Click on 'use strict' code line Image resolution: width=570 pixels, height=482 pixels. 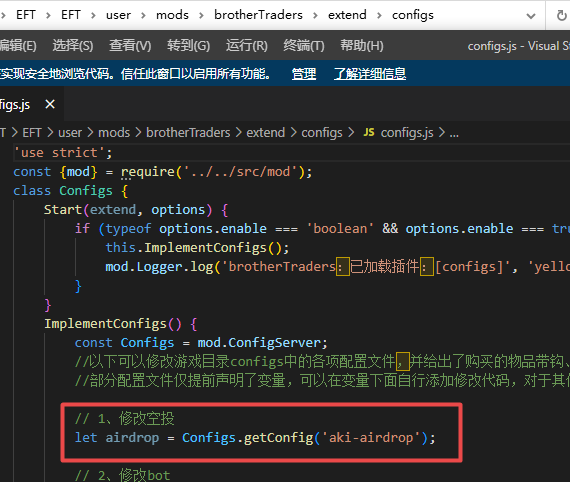[x=63, y=153]
